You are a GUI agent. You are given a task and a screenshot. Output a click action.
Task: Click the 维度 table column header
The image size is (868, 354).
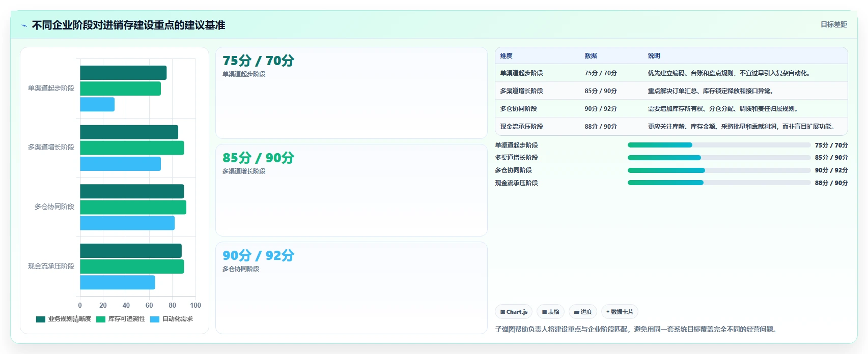(506, 56)
